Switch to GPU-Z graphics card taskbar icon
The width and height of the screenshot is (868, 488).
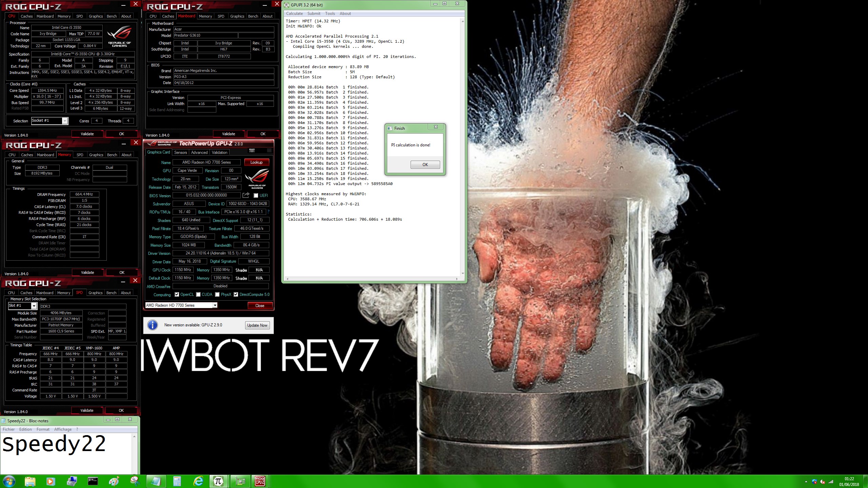(240, 481)
